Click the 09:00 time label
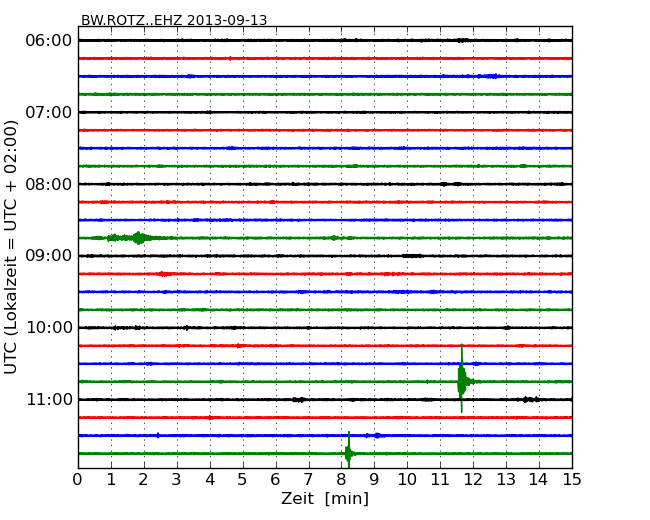 pyautogui.click(x=49, y=256)
